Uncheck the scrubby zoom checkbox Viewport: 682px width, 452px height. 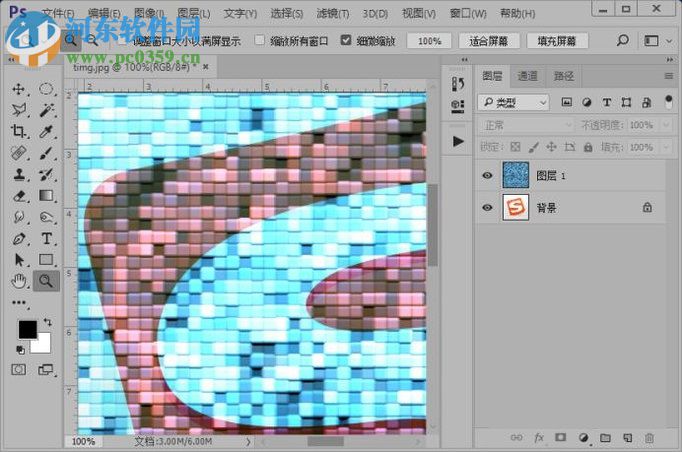pyautogui.click(x=346, y=40)
